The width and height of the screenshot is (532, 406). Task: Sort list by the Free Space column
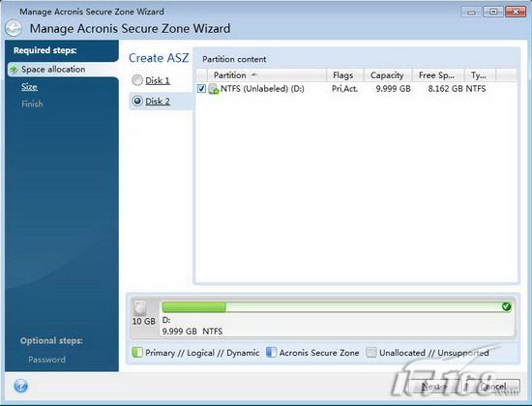[x=437, y=75]
